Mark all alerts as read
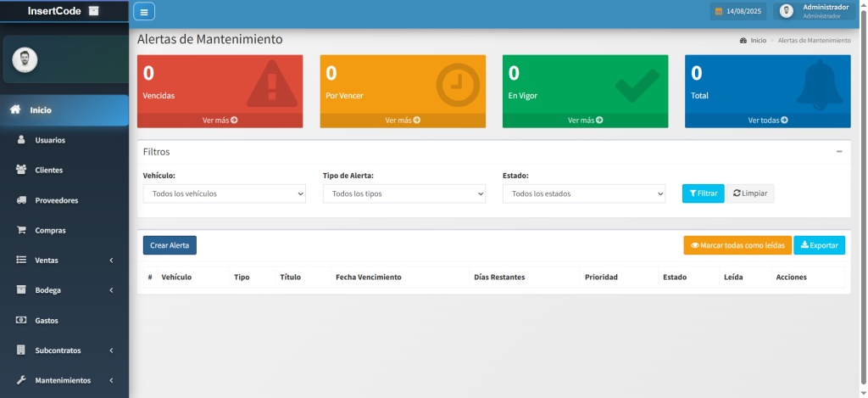This screenshot has height=398, width=868. 737,245
